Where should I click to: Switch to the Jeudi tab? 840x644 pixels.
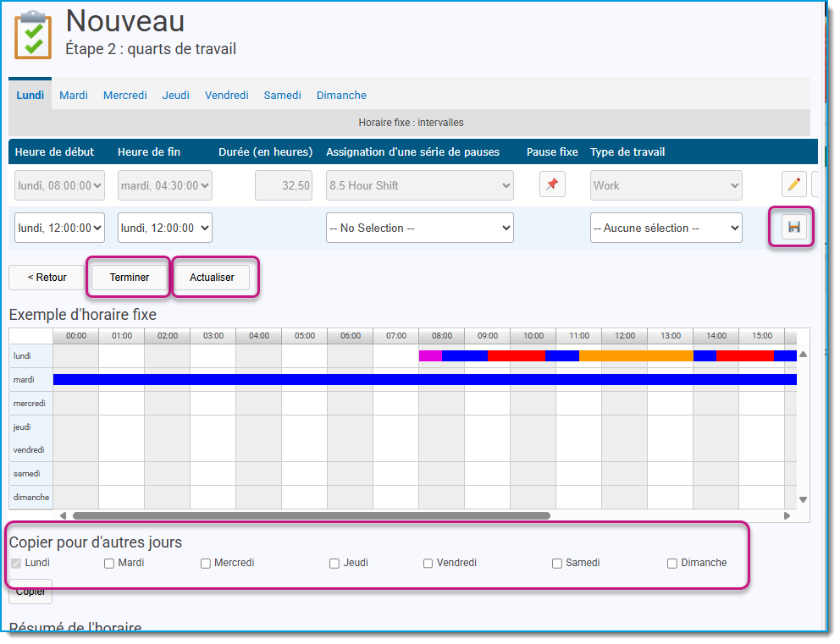click(x=176, y=95)
